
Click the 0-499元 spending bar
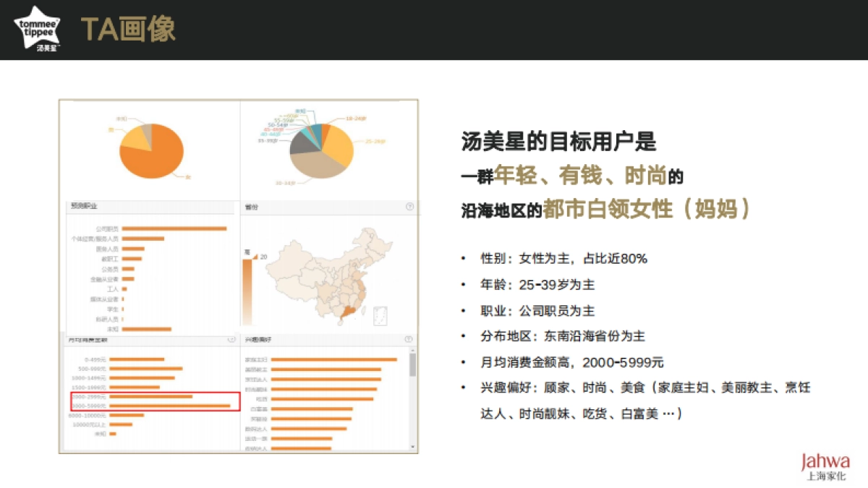pyautogui.click(x=137, y=359)
